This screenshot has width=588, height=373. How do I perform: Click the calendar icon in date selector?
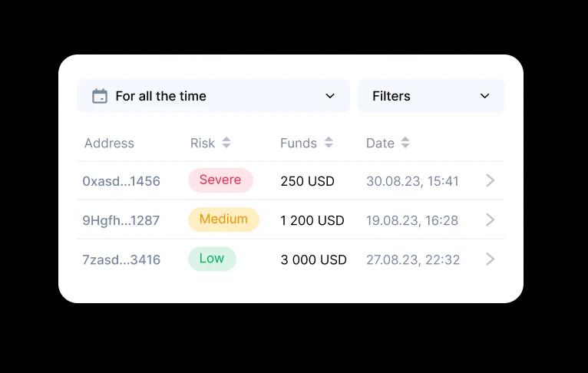100,96
